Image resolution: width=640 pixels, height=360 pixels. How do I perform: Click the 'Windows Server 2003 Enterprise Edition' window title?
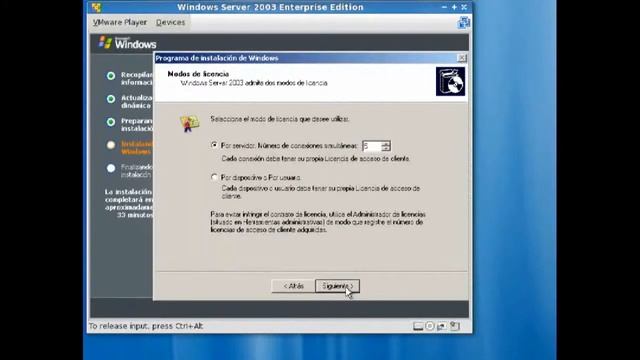tap(270, 7)
